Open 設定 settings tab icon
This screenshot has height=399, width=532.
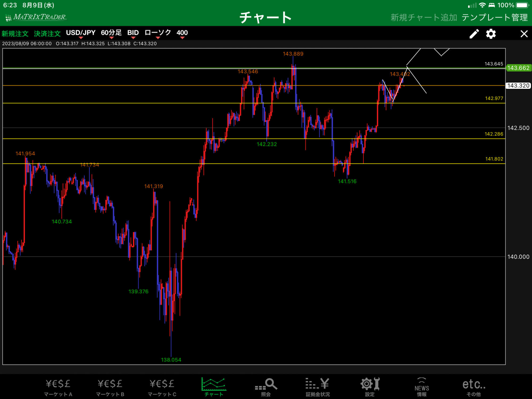coord(370,387)
